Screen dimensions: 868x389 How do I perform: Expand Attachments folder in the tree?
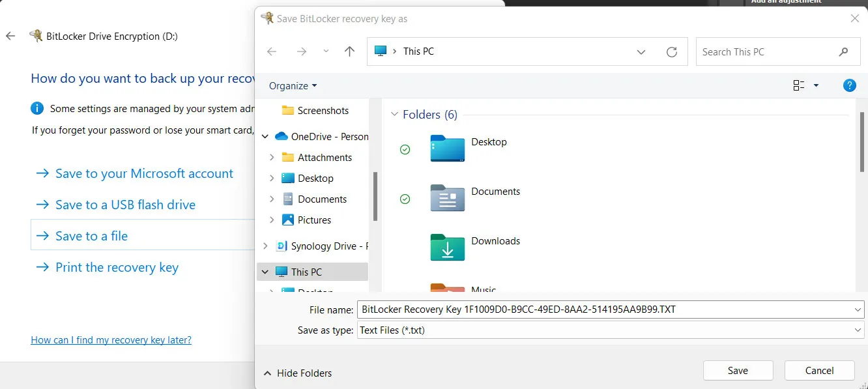pos(272,158)
